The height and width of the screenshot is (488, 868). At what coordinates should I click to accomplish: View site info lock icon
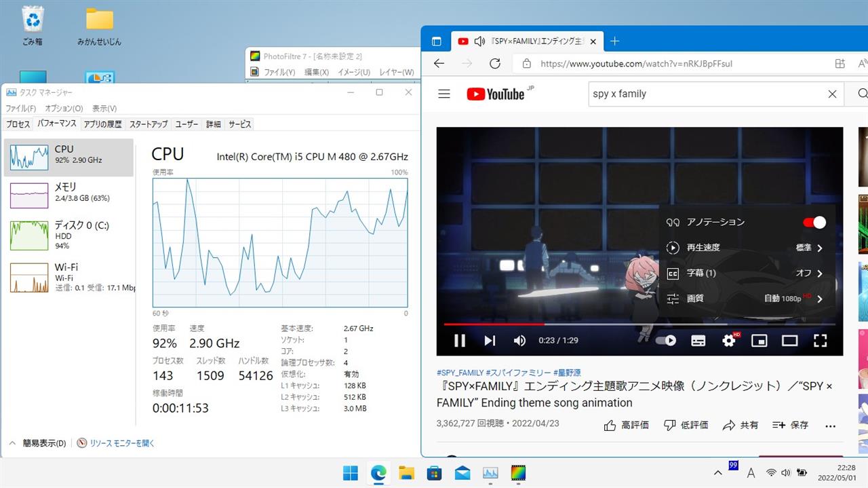tap(526, 64)
